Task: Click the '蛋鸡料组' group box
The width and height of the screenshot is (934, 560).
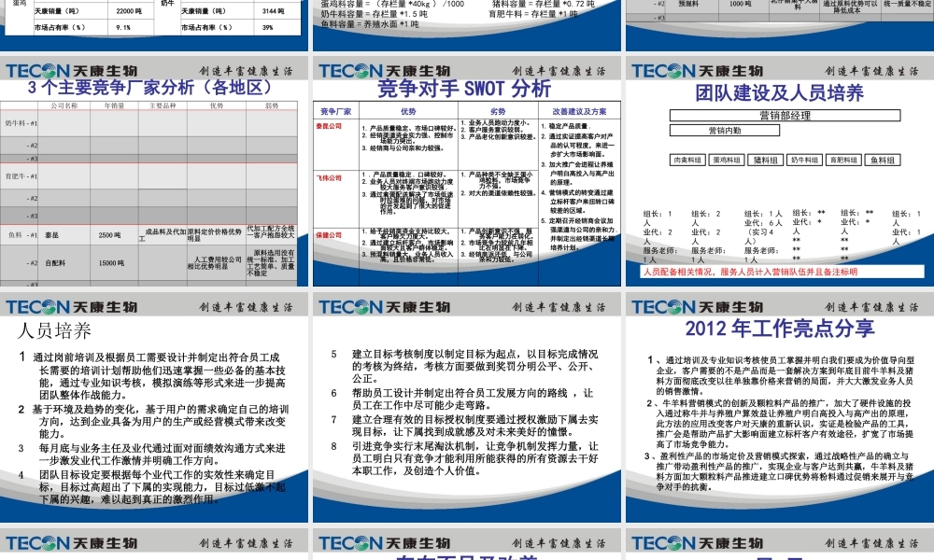Action: coord(726,161)
